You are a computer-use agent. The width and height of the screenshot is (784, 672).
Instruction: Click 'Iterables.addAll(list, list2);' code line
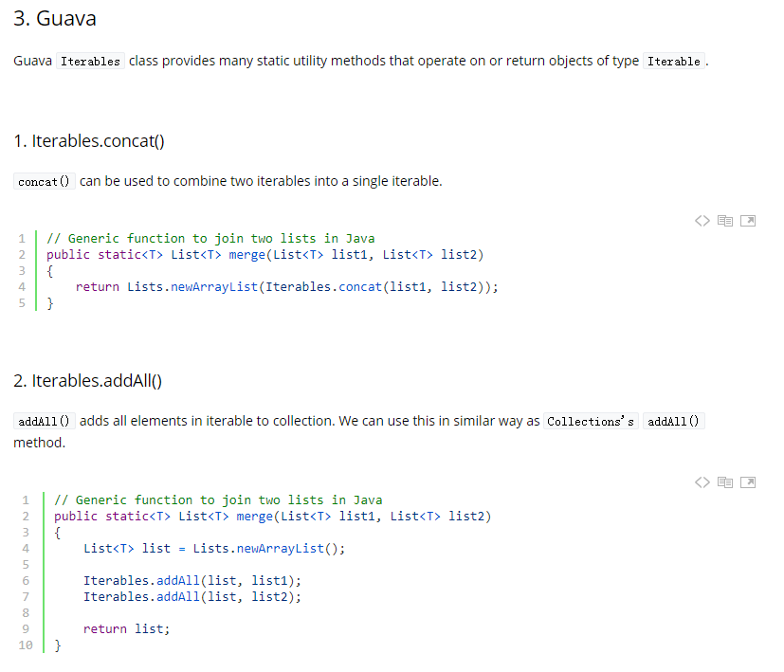click(192, 596)
